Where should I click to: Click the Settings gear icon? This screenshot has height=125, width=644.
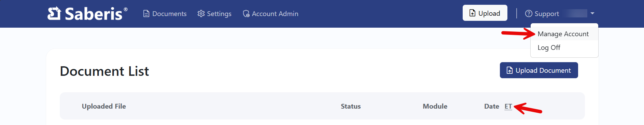tap(201, 14)
